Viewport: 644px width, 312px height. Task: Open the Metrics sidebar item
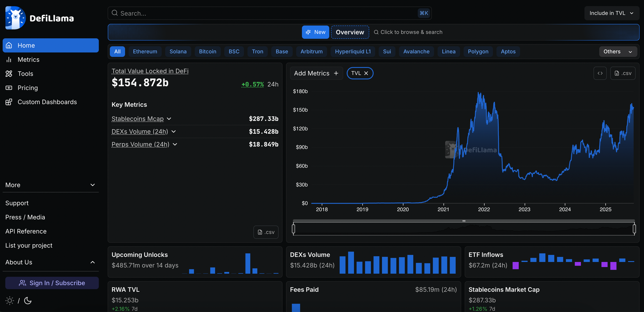point(51,60)
